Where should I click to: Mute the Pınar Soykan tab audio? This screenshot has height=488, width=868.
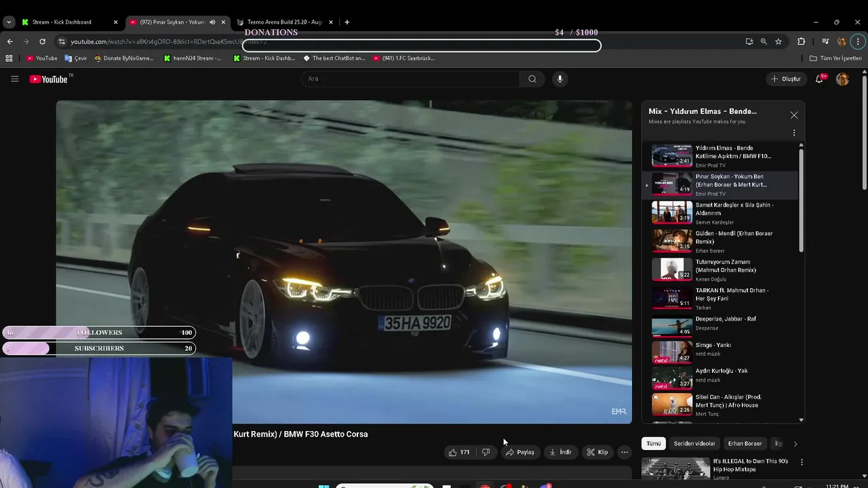[x=212, y=22]
